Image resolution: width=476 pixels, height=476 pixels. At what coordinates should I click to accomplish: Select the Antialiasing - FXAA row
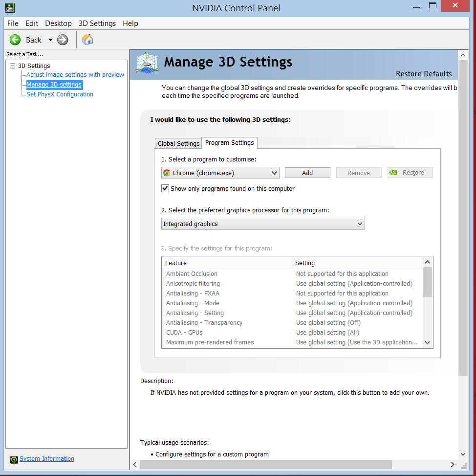click(292, 294)
